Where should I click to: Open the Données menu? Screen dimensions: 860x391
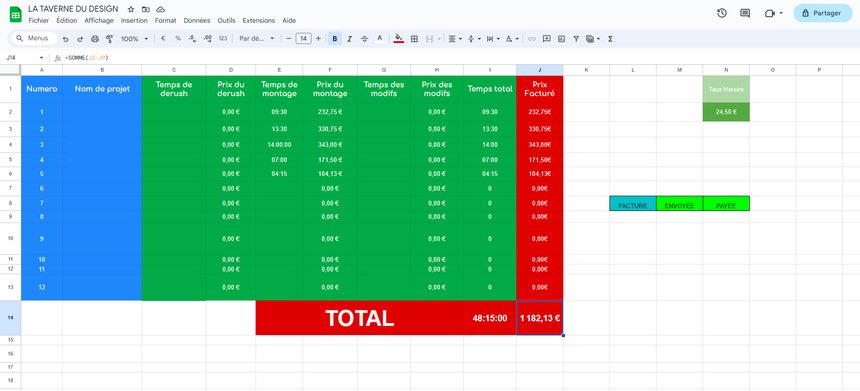pyautogui.click(x=197, y=20)
